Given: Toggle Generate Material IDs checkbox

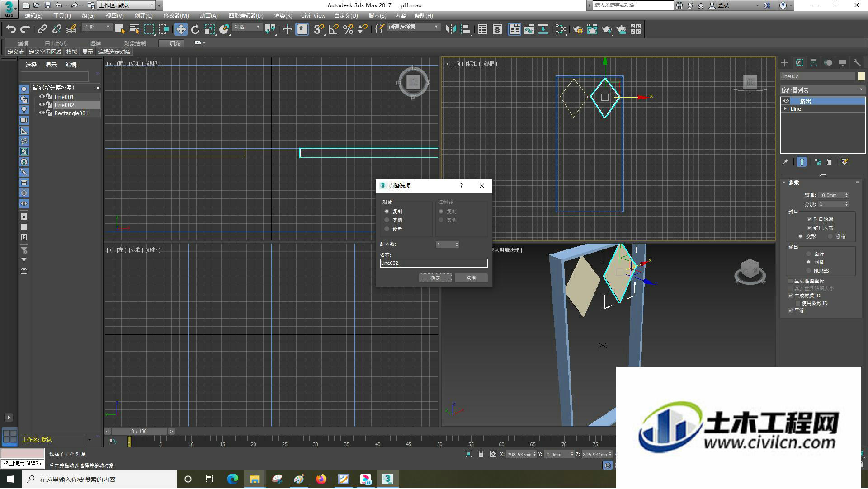Looking at the screenshot, I should coord(791,296).
